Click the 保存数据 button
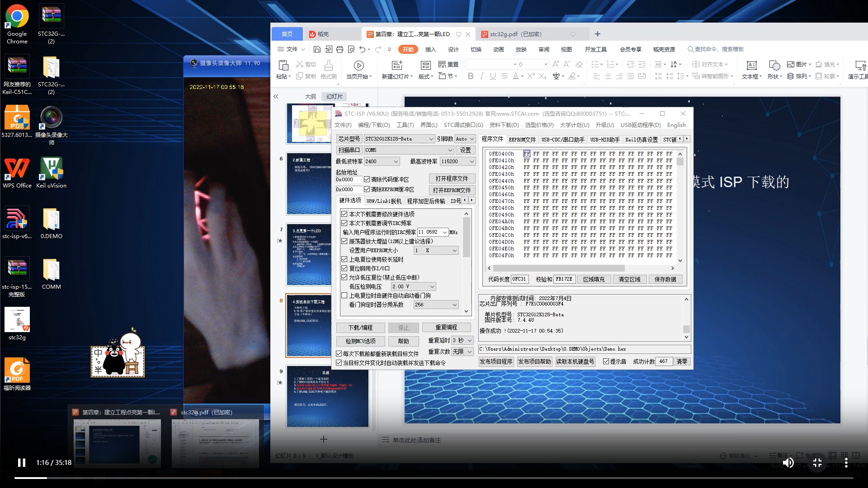Viewport: 868px width, 488px height. [x=665, y=279]
